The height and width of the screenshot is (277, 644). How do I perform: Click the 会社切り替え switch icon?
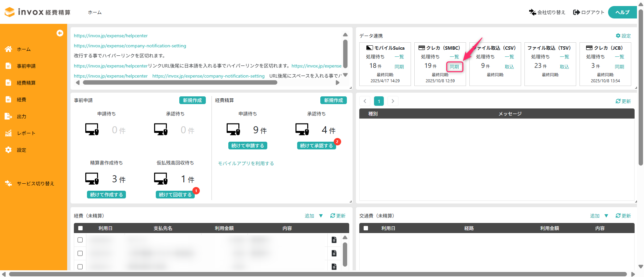click(532, 12)
